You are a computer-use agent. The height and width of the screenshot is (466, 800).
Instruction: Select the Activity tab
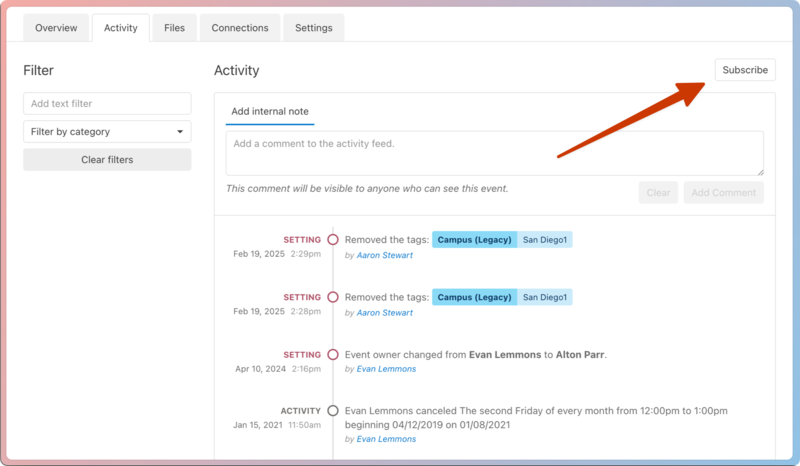[x=121, y=28]
